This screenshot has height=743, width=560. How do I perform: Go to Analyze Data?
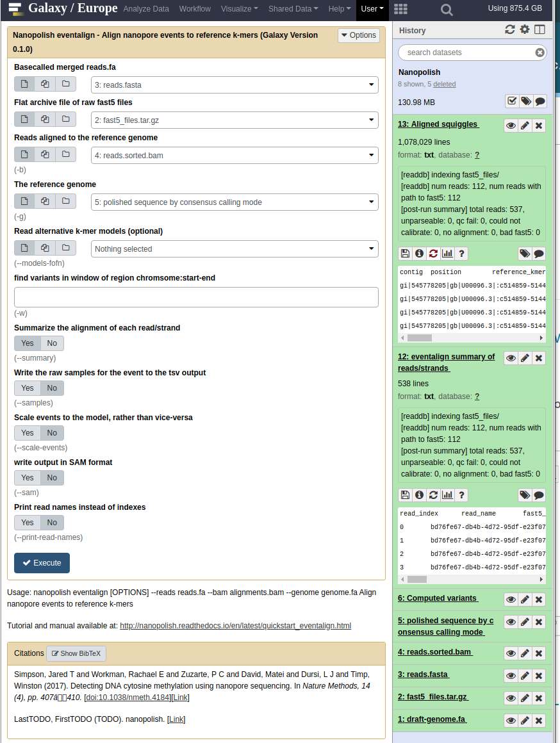(x=146, y=8)
